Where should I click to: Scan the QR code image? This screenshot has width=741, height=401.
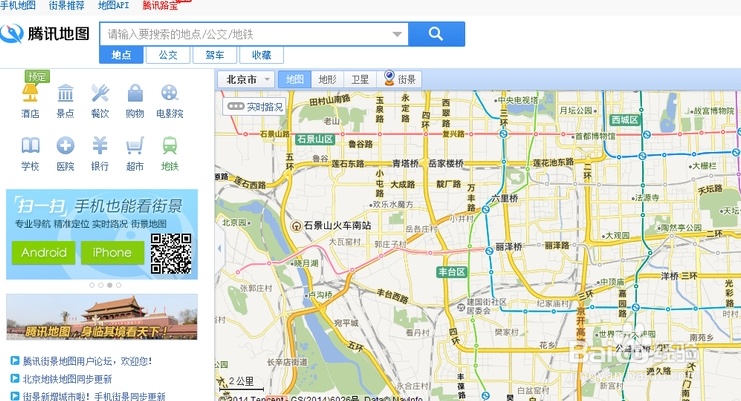(x=171, y=254)
